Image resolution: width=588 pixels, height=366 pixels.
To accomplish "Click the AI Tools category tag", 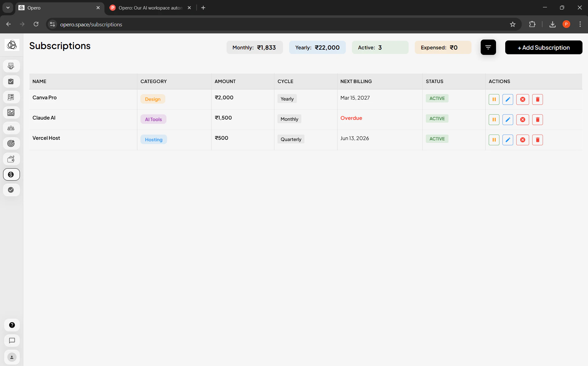I will point(153,119).
